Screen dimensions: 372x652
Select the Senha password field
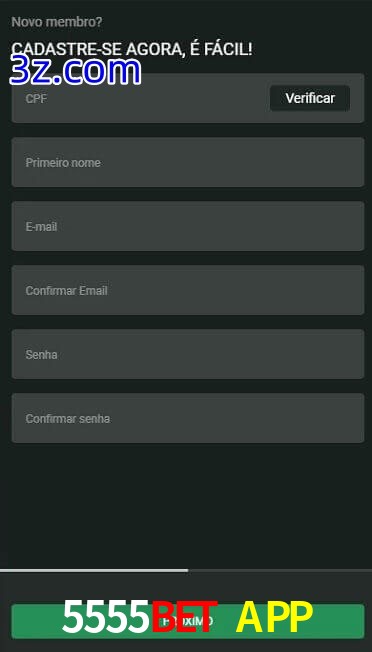[188, 354]
